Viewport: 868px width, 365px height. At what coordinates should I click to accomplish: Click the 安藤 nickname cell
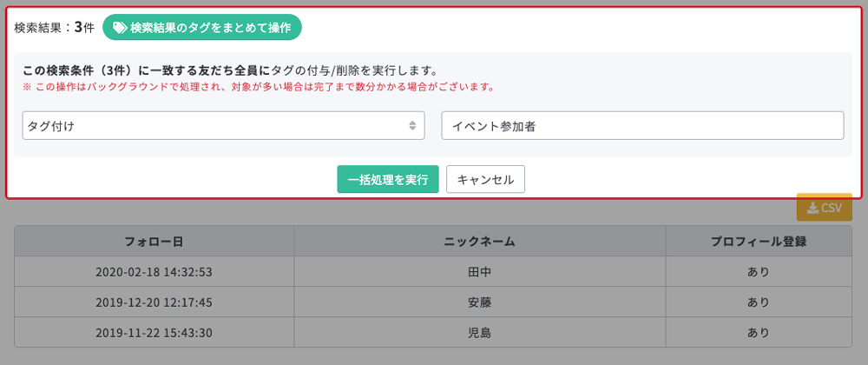click(x=479, y=302)
